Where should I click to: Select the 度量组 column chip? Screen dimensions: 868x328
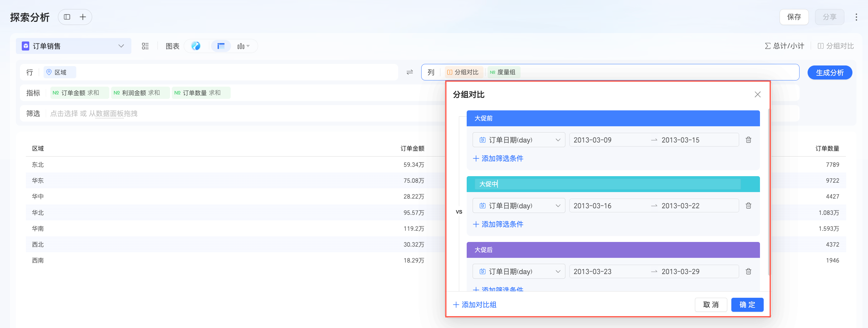pyautogui.click(x=503, y=72)
